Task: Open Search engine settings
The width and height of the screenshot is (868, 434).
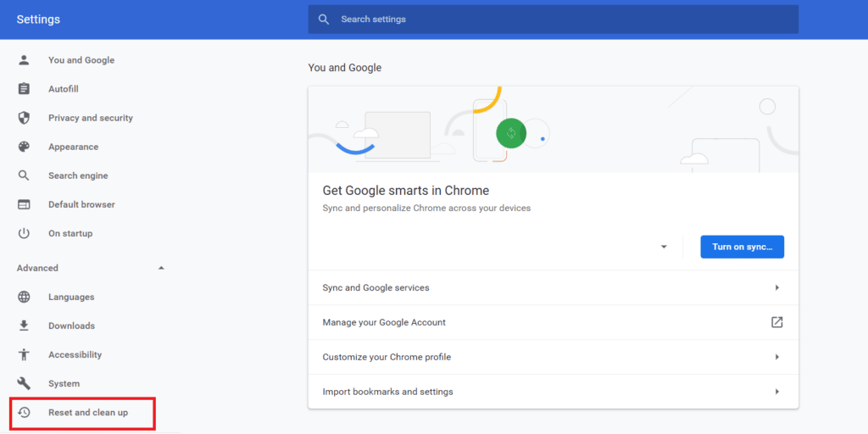Action: [x=78, y=175]
